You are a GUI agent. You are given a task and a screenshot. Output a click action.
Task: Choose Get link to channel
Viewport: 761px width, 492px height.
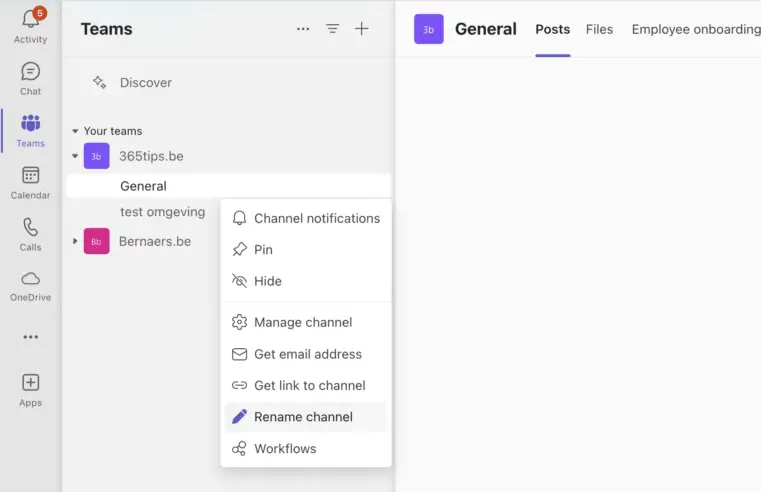[x=306, y=385]
